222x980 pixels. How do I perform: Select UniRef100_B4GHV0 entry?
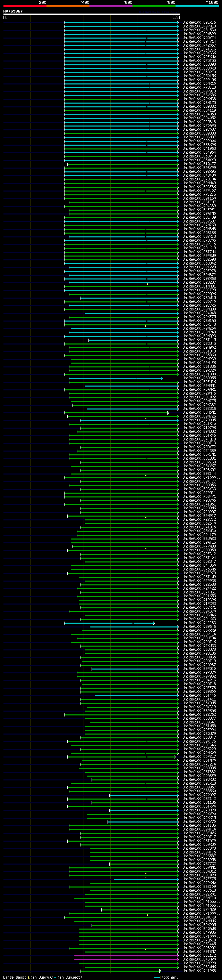[199, 959]
